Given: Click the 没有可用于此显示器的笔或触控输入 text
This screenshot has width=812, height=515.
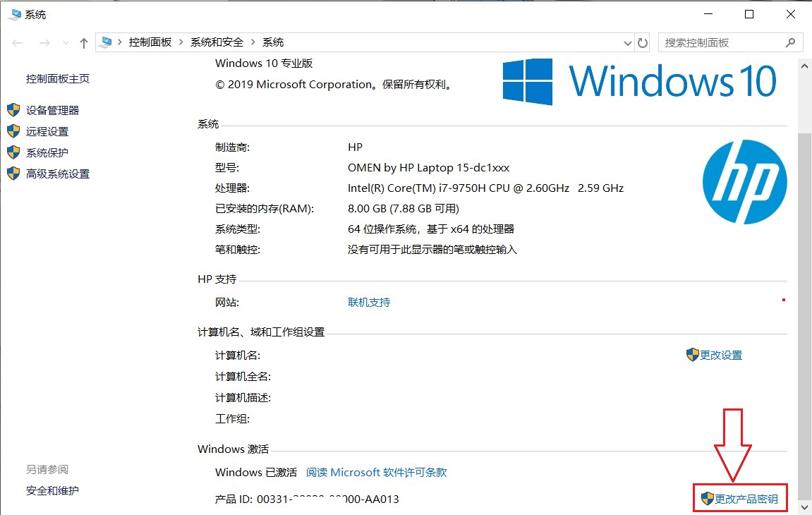Looking at the screenshot, I should (432, 250).
